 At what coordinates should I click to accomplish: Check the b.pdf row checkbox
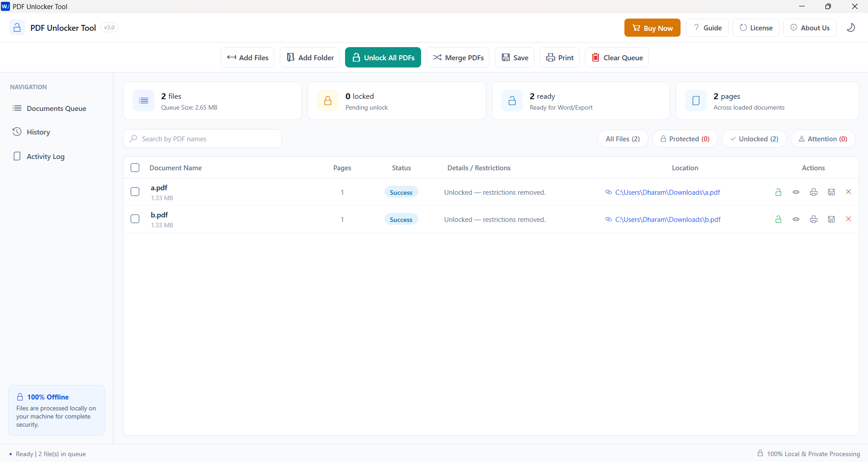(x=135, y=219)
